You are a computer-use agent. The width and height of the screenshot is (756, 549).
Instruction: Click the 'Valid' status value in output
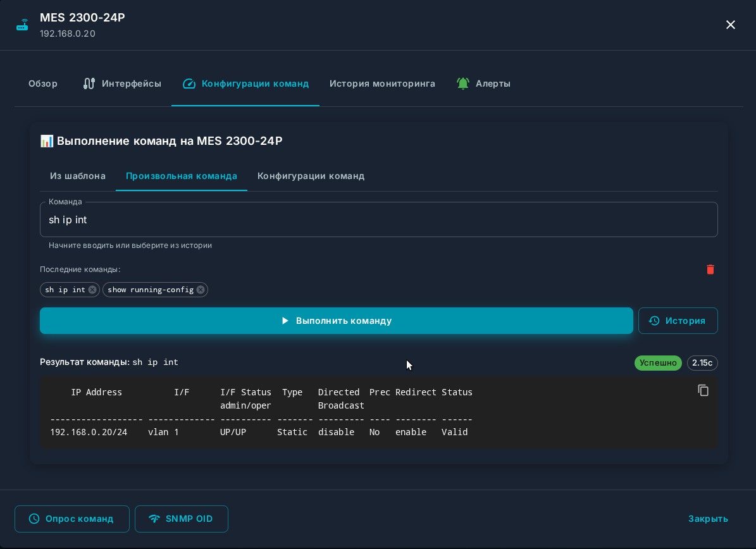point(455,432)
